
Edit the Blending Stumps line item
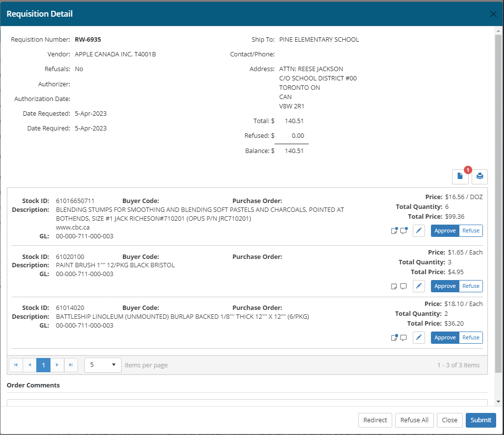point(419,230)
